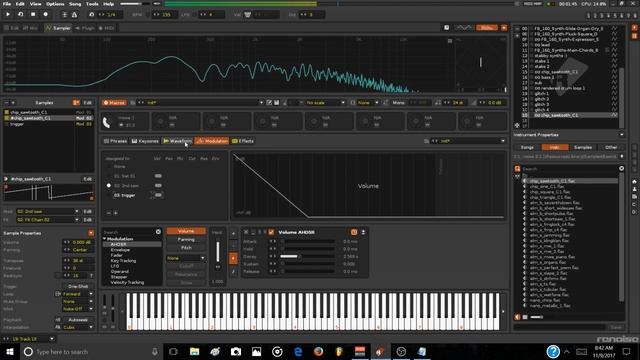Open the Song menu
Image resolution: width=640 pixels, height=360 pixels.
75,4
